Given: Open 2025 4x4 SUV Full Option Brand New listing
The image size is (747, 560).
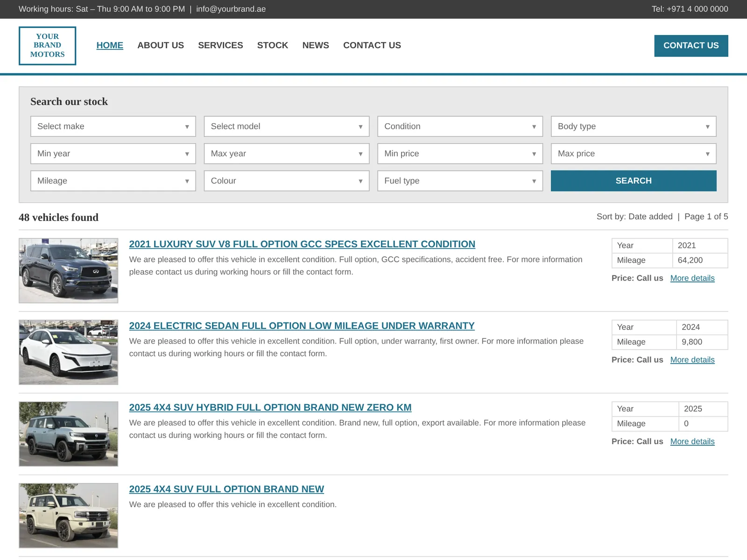Looking at the screenshot, I should (226, 489).
